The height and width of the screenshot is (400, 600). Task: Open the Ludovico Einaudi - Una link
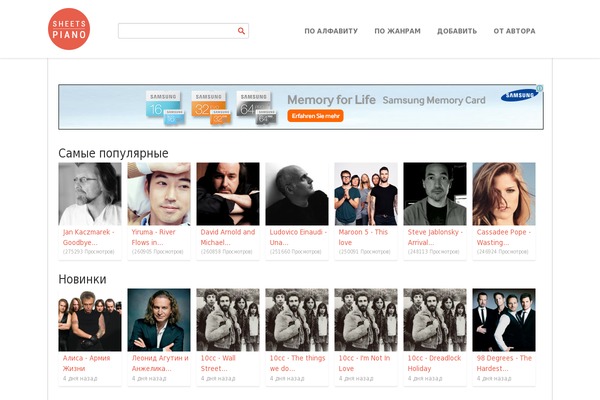coord(298,237)
